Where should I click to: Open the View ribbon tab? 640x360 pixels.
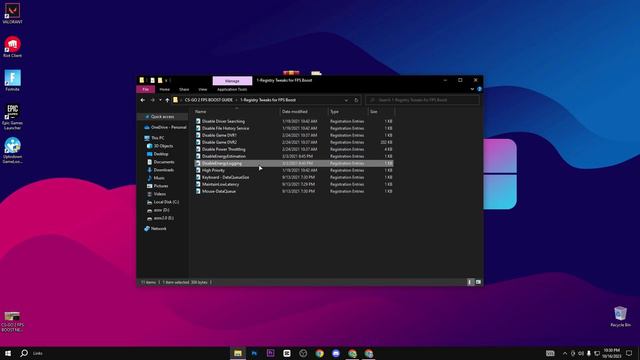point(202,89)
